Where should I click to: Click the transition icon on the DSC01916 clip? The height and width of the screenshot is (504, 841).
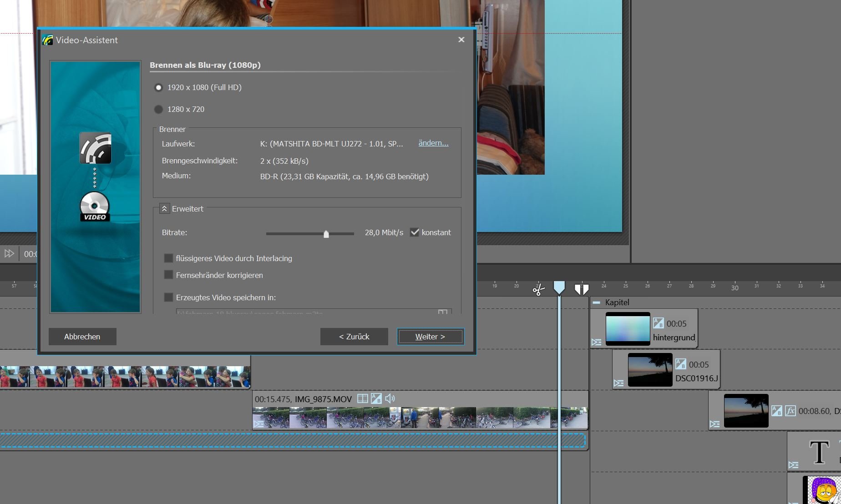point(680,364)
